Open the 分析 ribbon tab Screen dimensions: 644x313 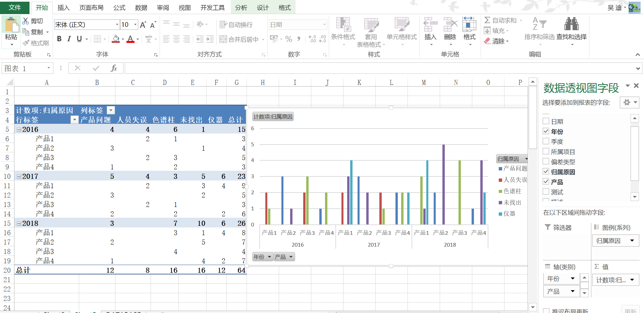coord(241,7)
